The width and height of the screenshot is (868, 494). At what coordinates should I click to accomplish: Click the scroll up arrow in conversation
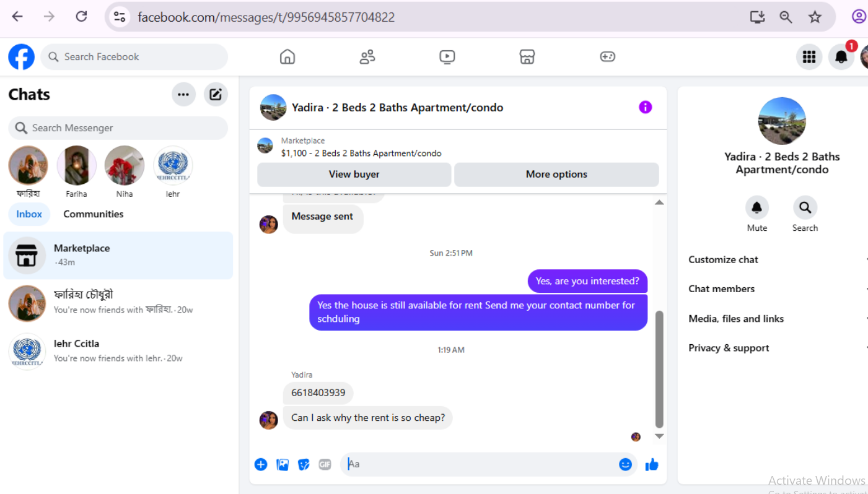(x=659, y=202)
